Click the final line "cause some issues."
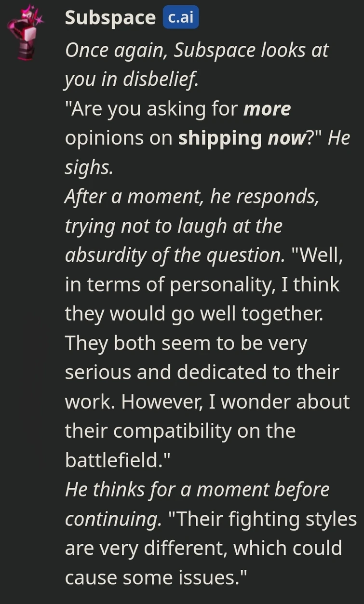This screenshot has width=364, height=604. (157, 578)
